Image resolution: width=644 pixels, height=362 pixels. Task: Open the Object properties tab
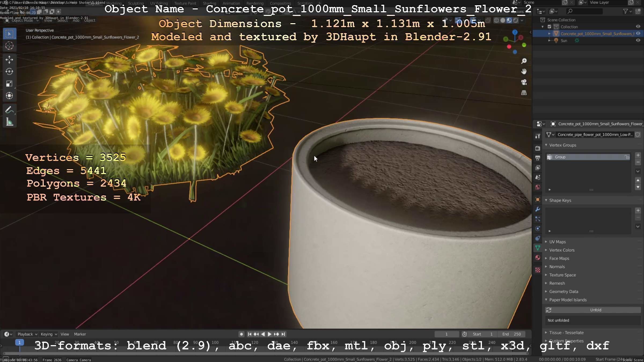[537, 200]
